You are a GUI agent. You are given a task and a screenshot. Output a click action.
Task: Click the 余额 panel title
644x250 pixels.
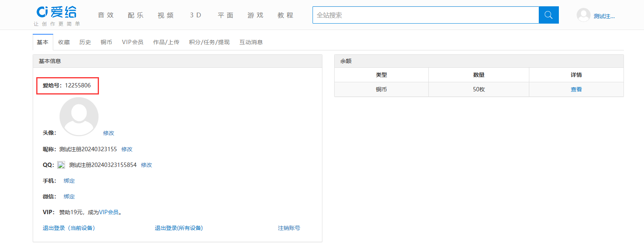(346, 61)
